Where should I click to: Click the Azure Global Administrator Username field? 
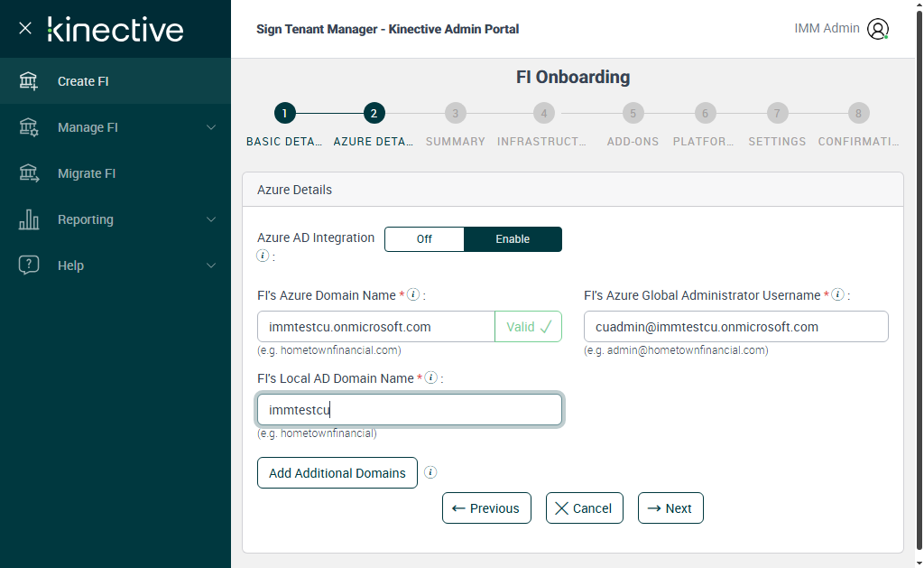pos(735,327)
